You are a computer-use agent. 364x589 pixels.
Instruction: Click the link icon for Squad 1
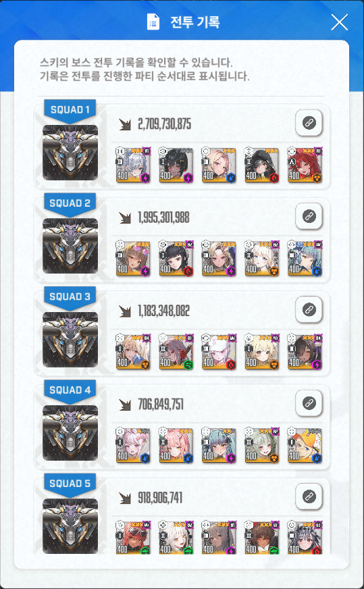point(309,123)
